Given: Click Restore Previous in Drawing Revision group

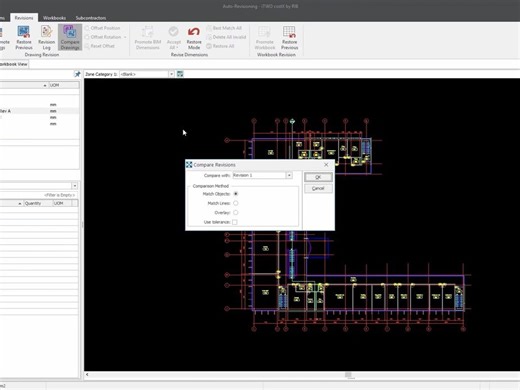Looking at the screenshot, I should click(x=24, y=37).
